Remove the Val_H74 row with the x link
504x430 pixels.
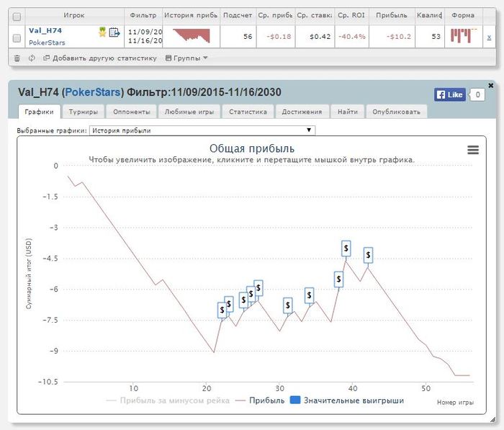(489, 37)
